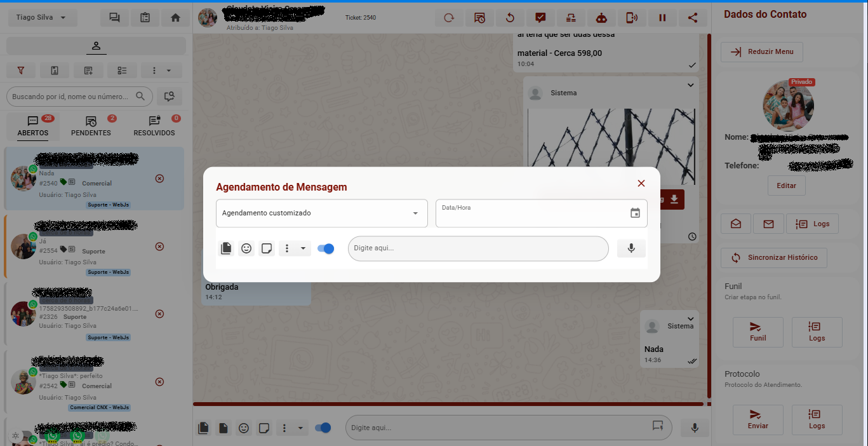Screen dimensions: 868x446
Task: Toggle the switch in the bottom chat bar
Action: 323,428
